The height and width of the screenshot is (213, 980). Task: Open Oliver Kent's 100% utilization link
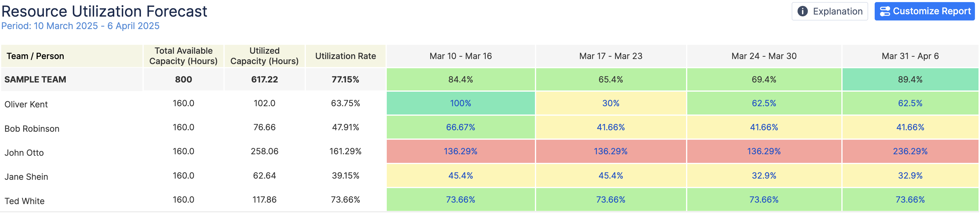[460, 103]
